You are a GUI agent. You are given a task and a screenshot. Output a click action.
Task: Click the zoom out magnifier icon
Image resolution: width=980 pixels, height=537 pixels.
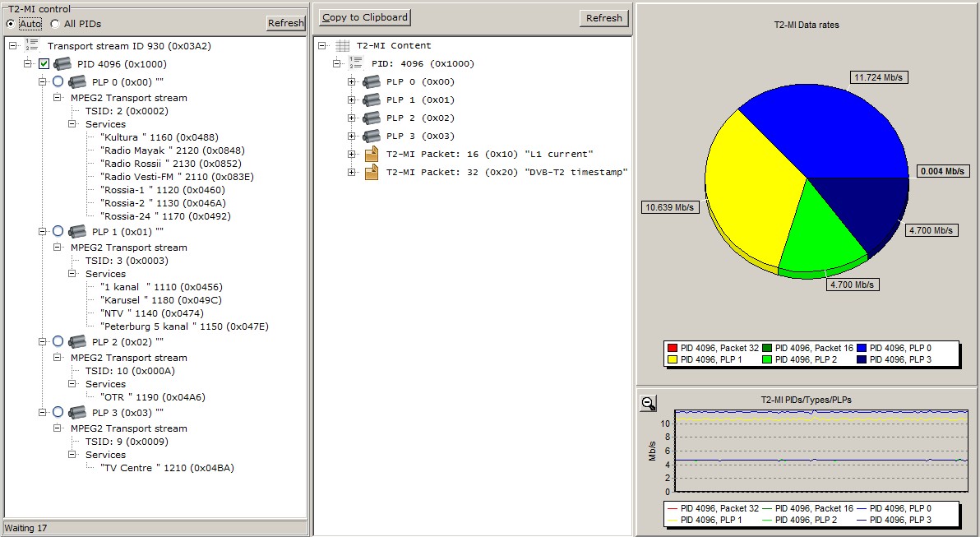649,403
